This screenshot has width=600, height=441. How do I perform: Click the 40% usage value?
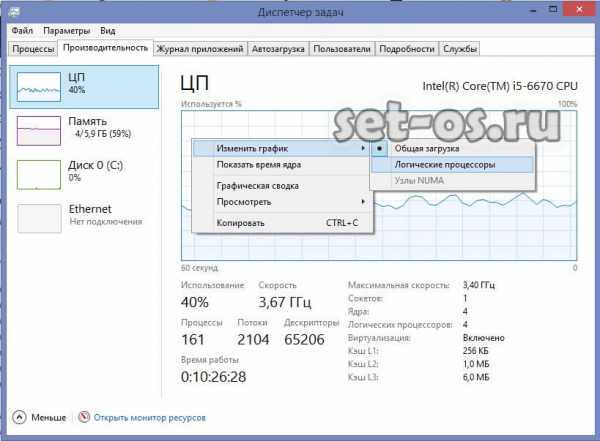tap(194, 302)
